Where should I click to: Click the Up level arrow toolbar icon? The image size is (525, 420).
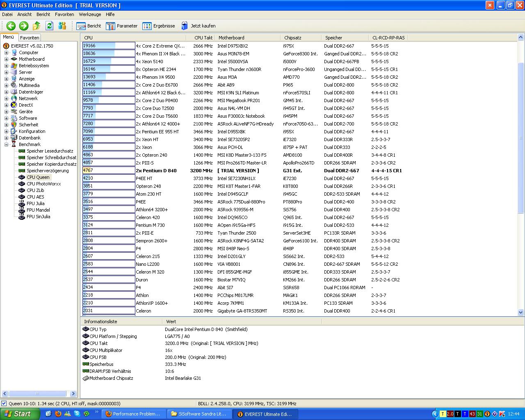(x=37, y=26)
